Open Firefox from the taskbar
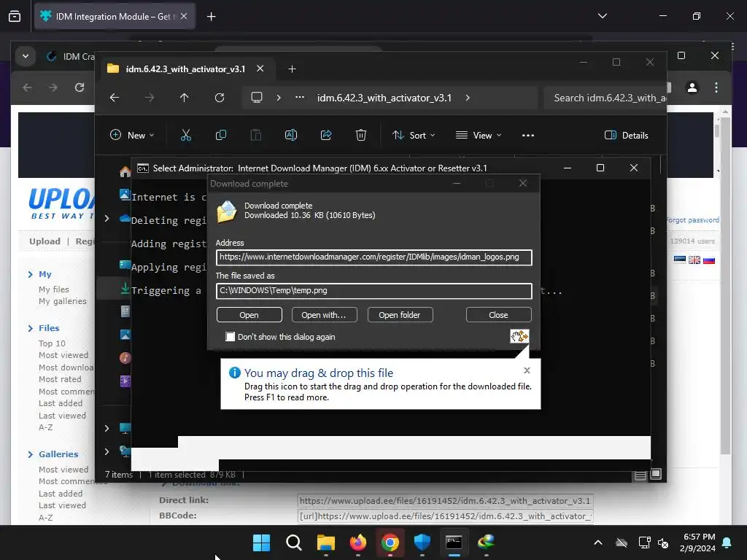The image size is (747, 560). [x=357, y=542]
